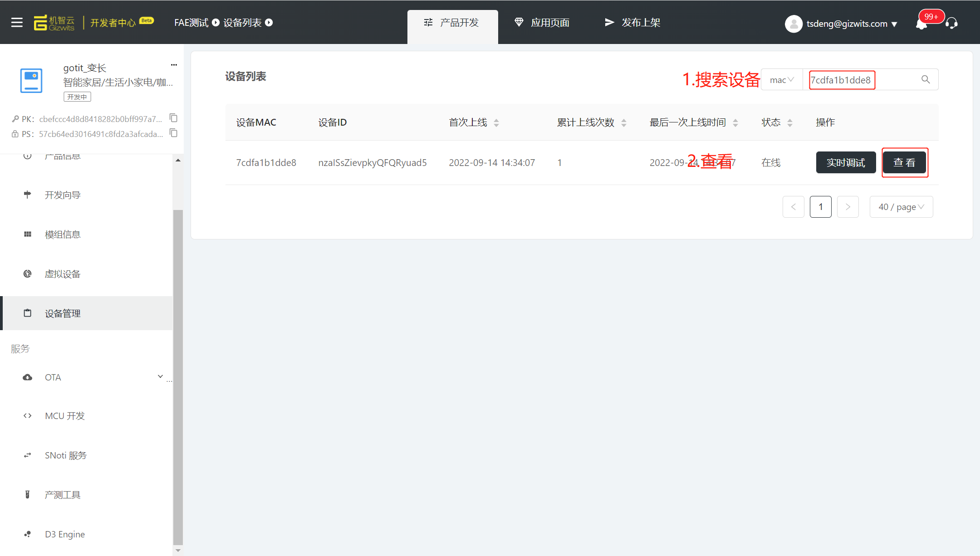The width and height of the screenshot is (980, 556).
Task: Open the mac search type dropdown
Action: click(x=781, y=79)
